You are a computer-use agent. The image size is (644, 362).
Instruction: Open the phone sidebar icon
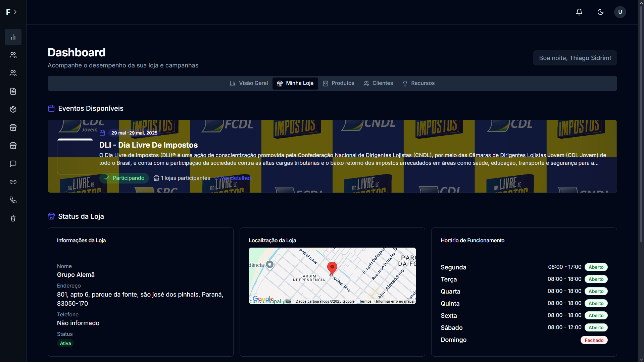(x=13, y=200)
